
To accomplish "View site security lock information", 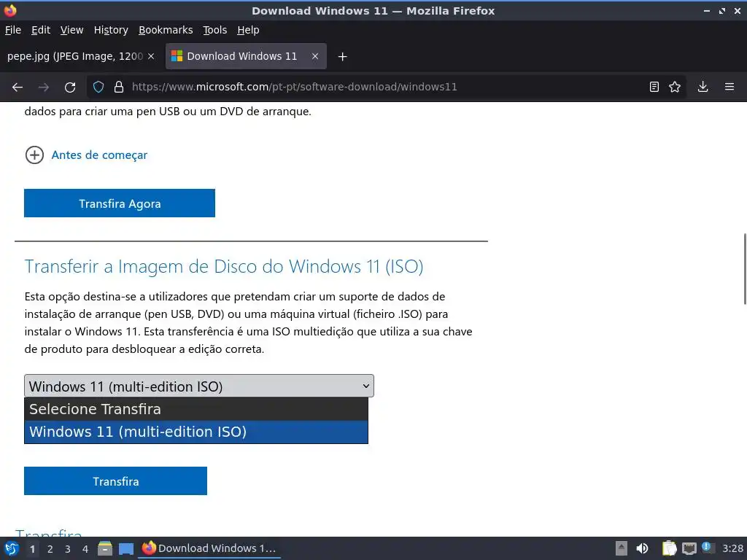I will point(119,87).
